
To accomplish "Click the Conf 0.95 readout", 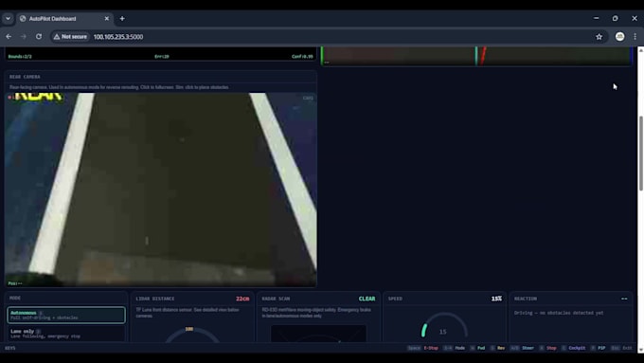I will coord(302,56).
